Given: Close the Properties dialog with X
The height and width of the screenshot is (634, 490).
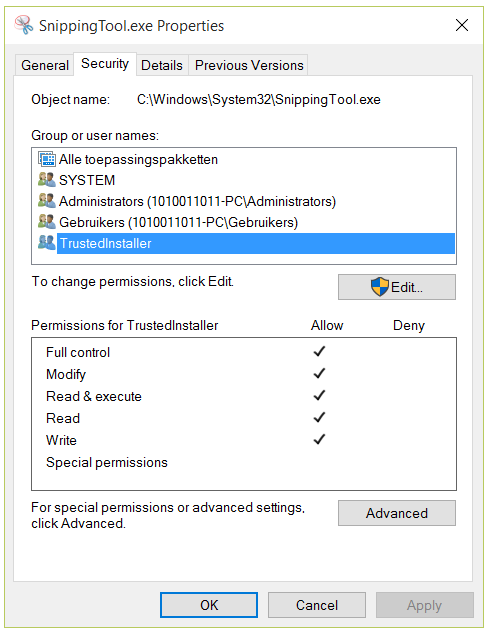Looking at the screenshot, I should tap(462, 25).
